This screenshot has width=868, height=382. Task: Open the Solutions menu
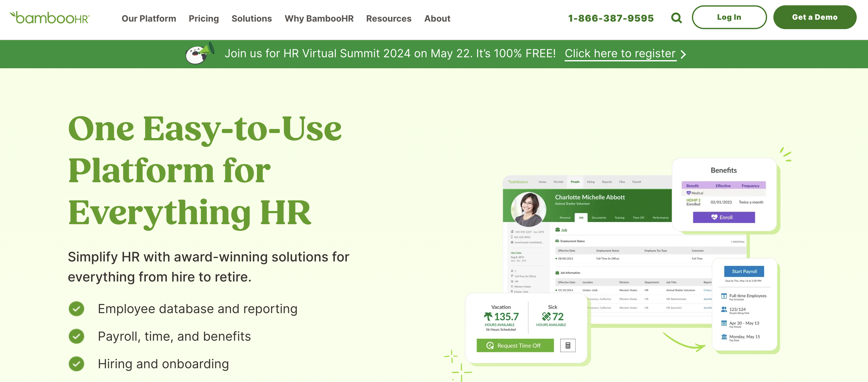[x=251, y=18]
